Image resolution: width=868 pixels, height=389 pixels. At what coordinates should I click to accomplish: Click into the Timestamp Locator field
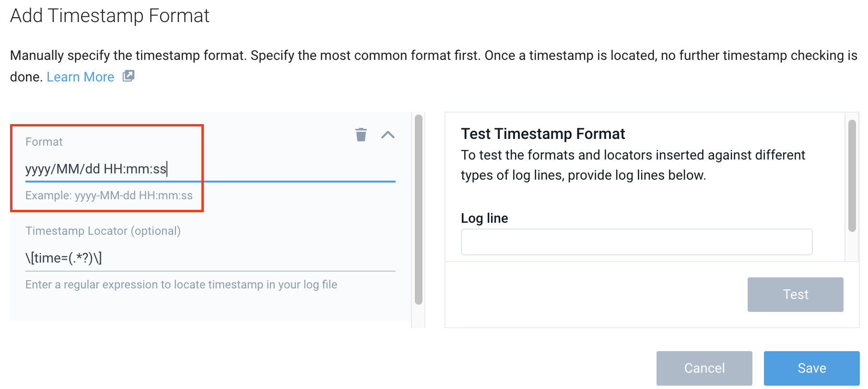210,258
